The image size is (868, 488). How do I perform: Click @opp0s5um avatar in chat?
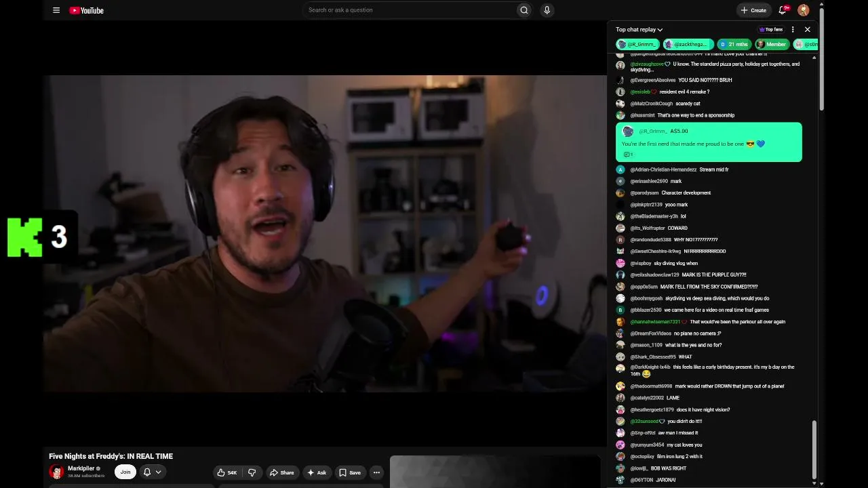[x=620, y=287]
